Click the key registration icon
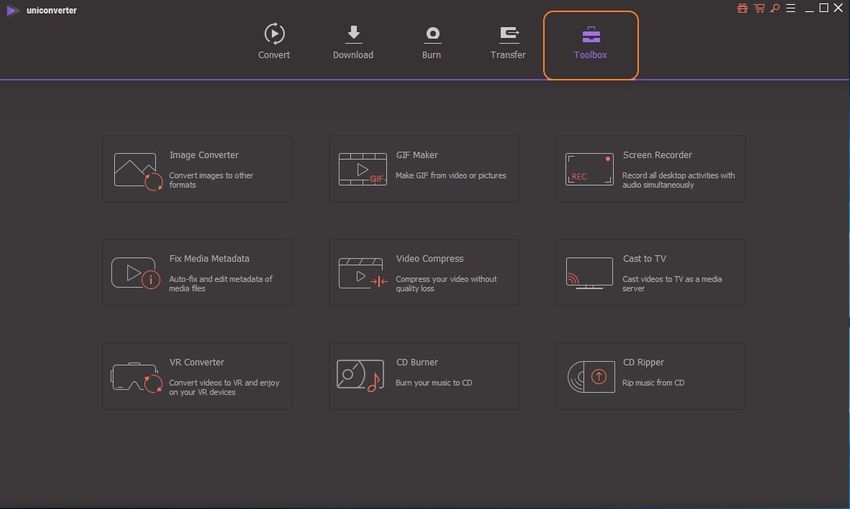850x509 pixels. coord(774,8)
